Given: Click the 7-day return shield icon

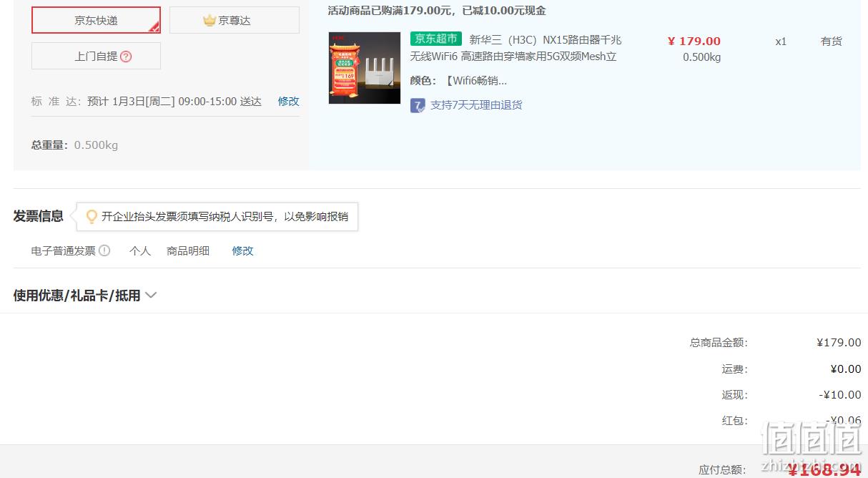Looking at the screenshot, I should 418,105.
